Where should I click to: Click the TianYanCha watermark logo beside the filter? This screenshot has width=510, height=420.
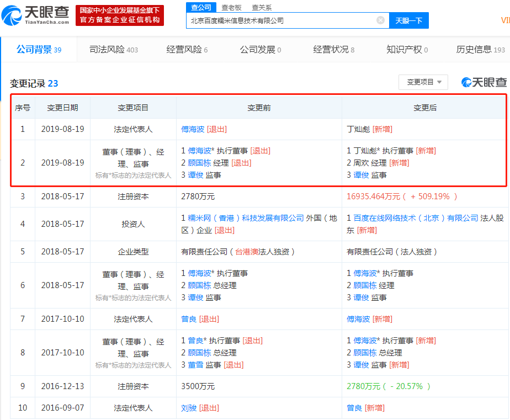(484, 82)
